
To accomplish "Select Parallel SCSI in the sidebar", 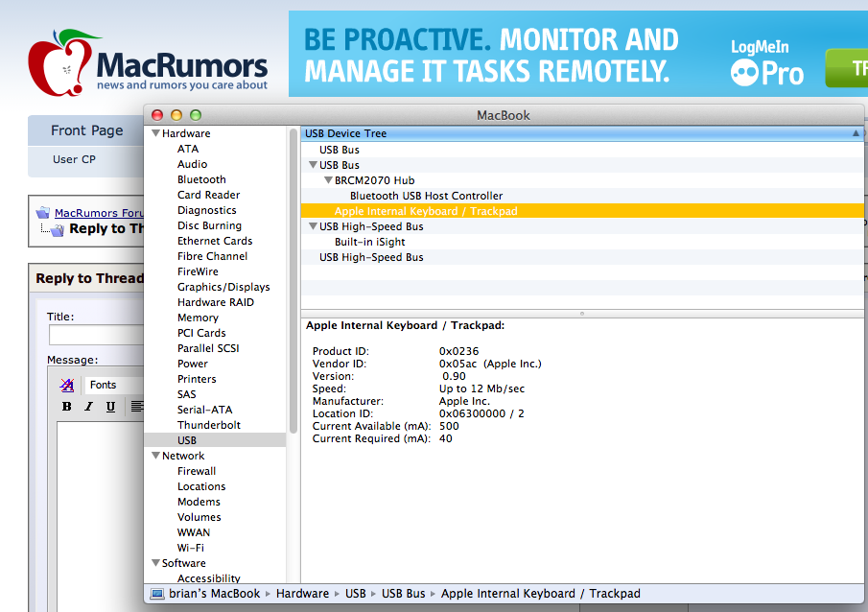I will pos(208,348).
